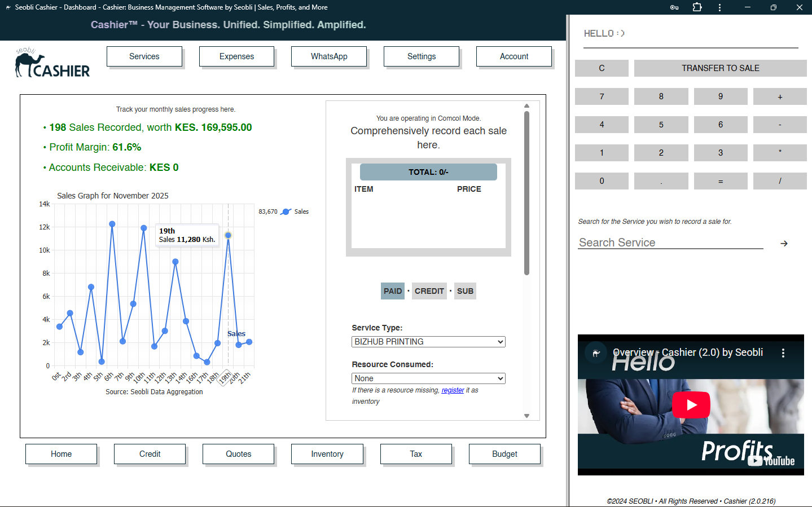Tap calculator key 2
812x507 pixels.
click(x=661, y=153)
